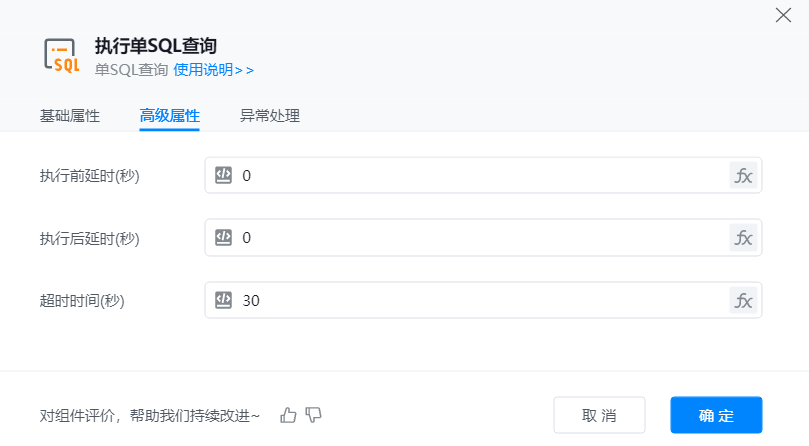Give the component a thumbs down

click(313, 415)
